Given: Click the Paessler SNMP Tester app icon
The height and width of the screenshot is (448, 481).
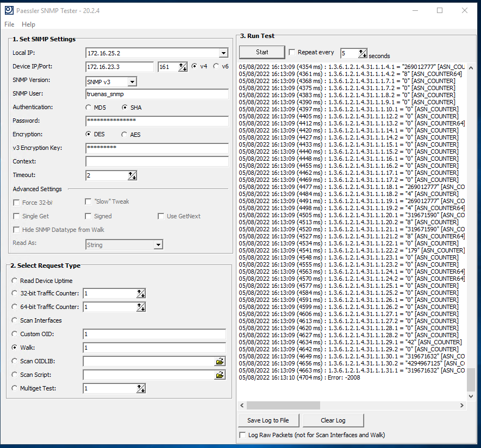Looking at the screenshot, I should pos(9,10).
